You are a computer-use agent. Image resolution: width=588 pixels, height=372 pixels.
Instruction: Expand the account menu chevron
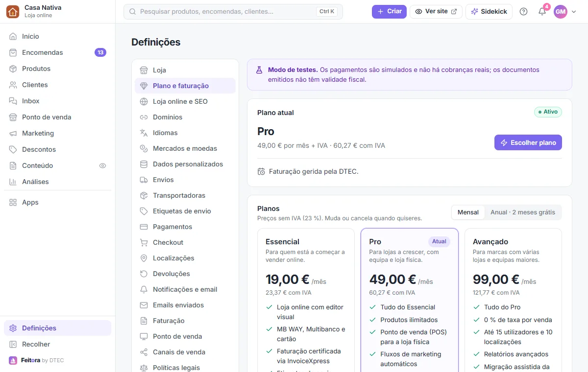coord(574,12)
